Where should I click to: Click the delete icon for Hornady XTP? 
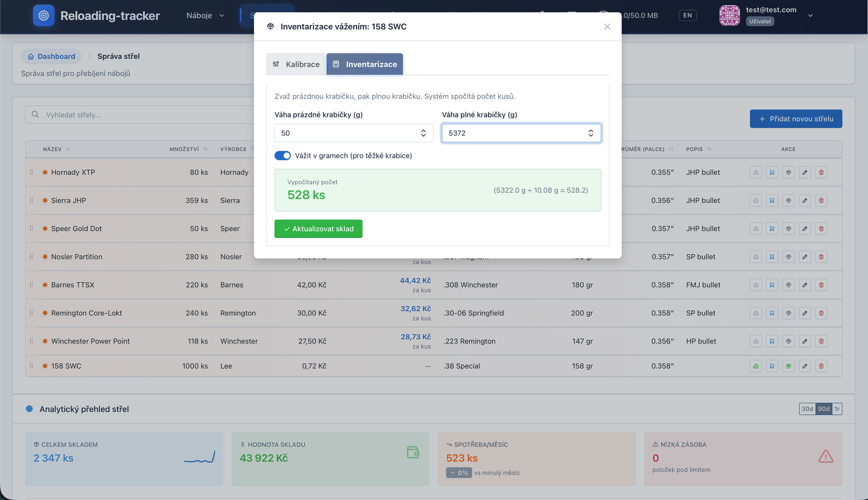[x=821, y=172]
